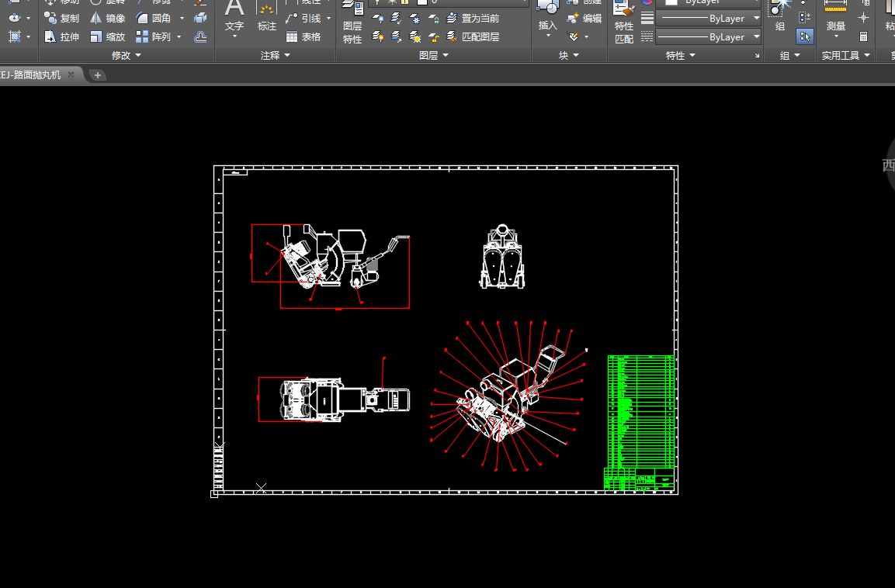Image resolution: width=895 pixels, height=588 pixels.
Task: Click the Explode icon beside Fillet
Action: 200,19
